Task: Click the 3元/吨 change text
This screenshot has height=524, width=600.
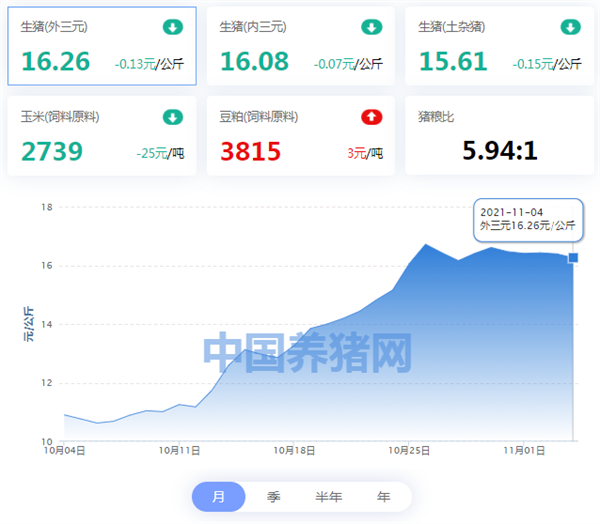Action: pyautogui.click(x=365, y=153)
